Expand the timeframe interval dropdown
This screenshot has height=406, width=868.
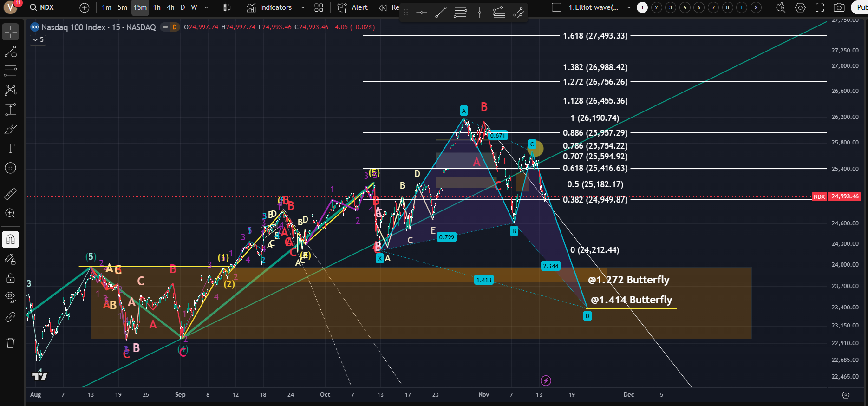tap(207, 7)
